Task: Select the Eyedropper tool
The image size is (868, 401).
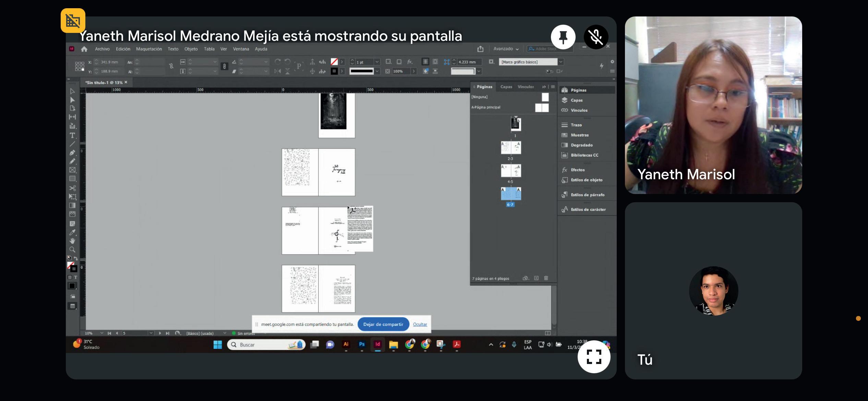Action: [72, 232]
